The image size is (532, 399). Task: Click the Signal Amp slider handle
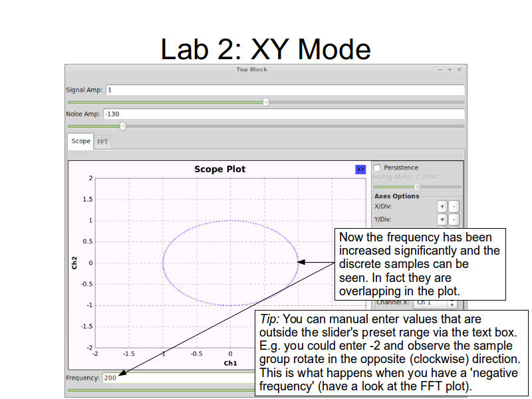265,102
